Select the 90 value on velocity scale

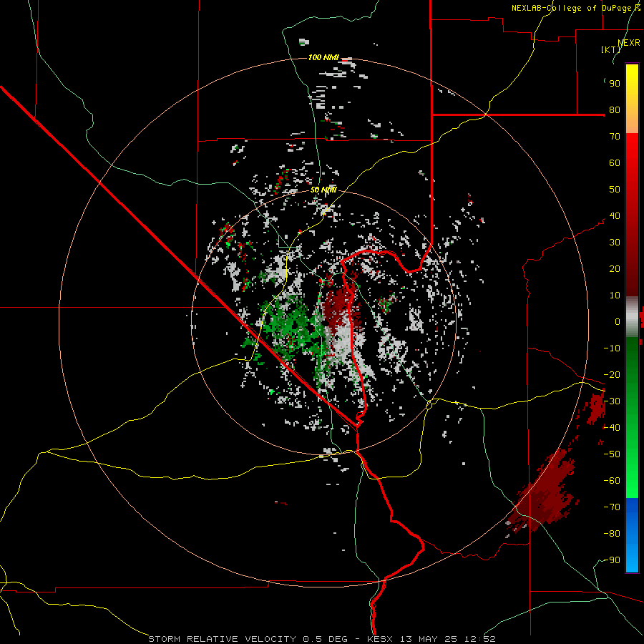coord(615,84)
